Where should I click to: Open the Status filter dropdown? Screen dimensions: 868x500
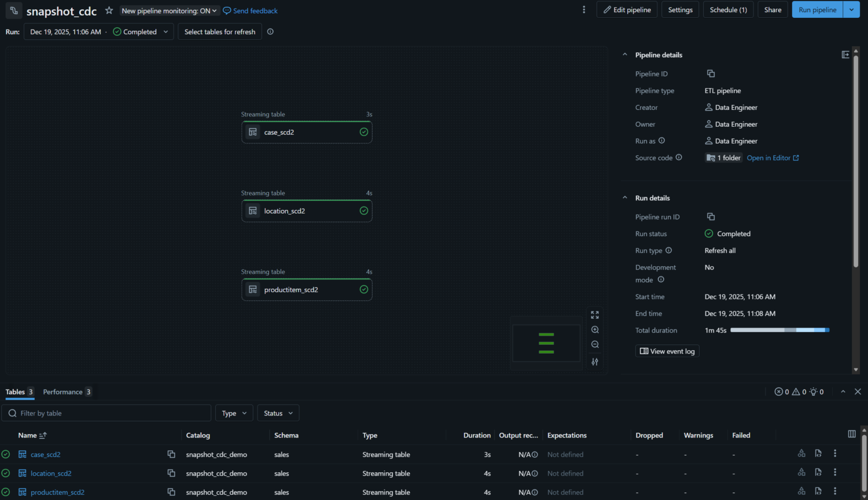coord(278,413)
